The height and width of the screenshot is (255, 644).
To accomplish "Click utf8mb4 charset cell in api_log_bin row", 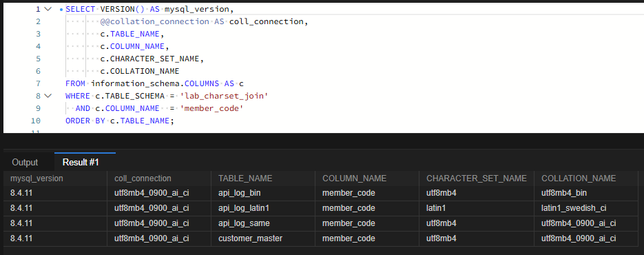I will point(477,193).
